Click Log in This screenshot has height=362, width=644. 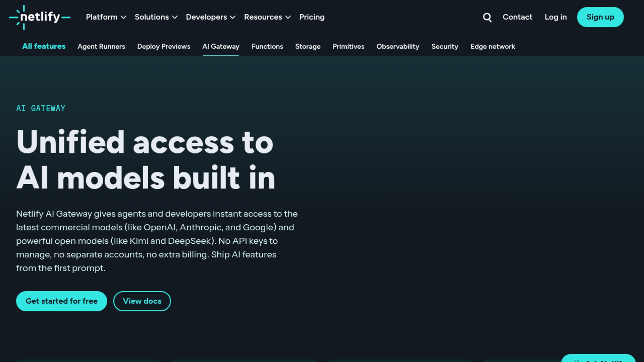coord(555,17)
